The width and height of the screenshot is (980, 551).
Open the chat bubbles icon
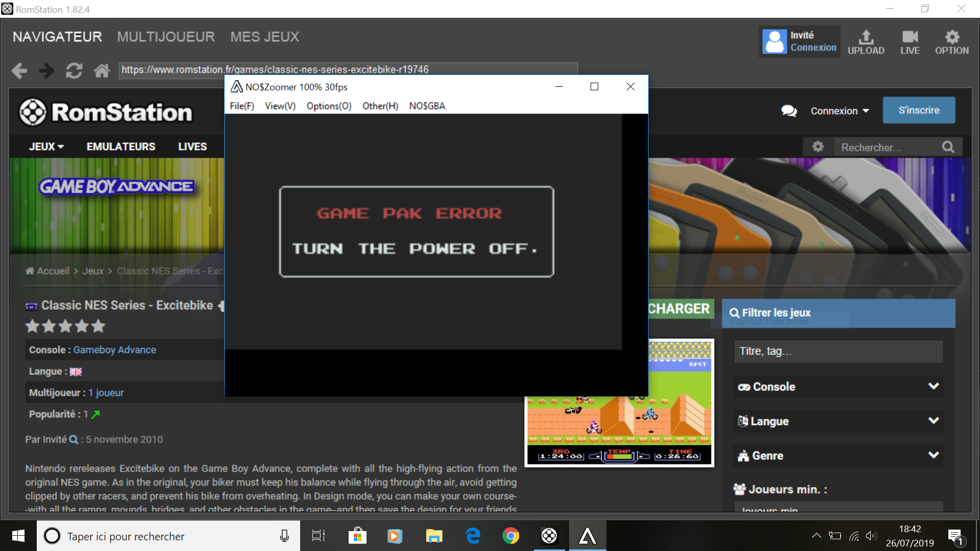[x=789, y=111]
